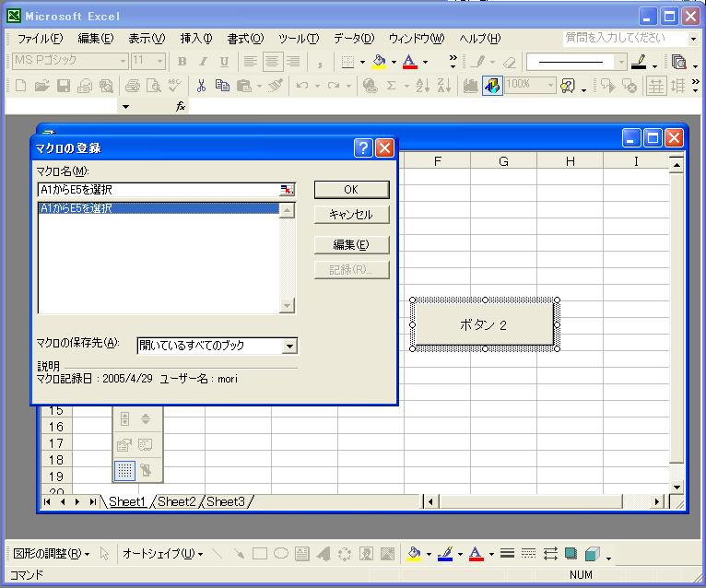Open the macro storage location dropdown

289,346
